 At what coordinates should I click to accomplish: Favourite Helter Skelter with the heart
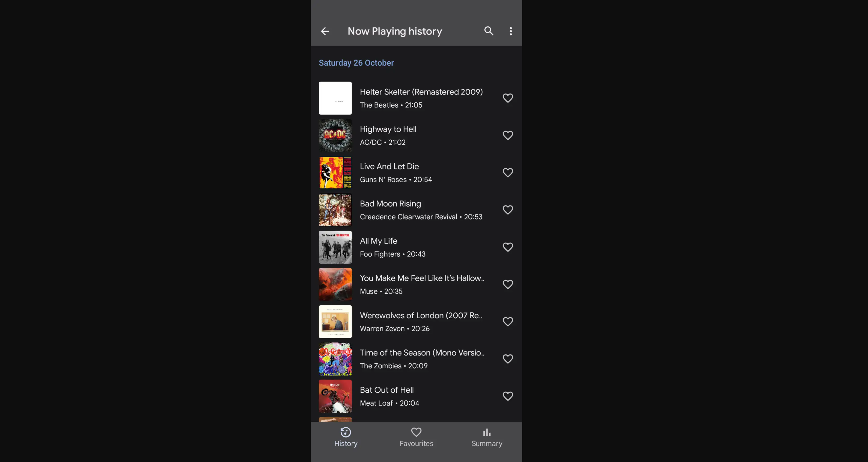(x=508, y=98)
